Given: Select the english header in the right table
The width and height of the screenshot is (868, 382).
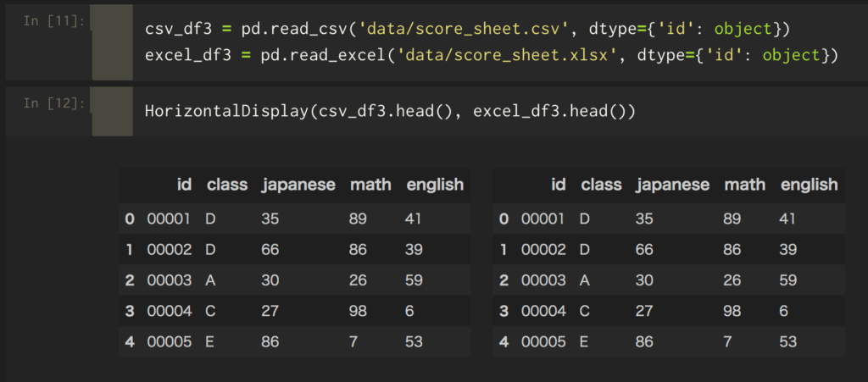Looking at the screenshot, I should coord(810,185).
